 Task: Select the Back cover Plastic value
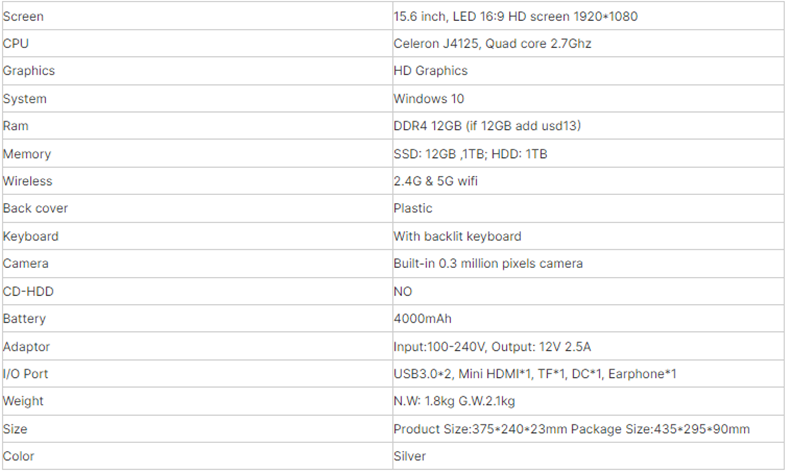click(413, 209)
